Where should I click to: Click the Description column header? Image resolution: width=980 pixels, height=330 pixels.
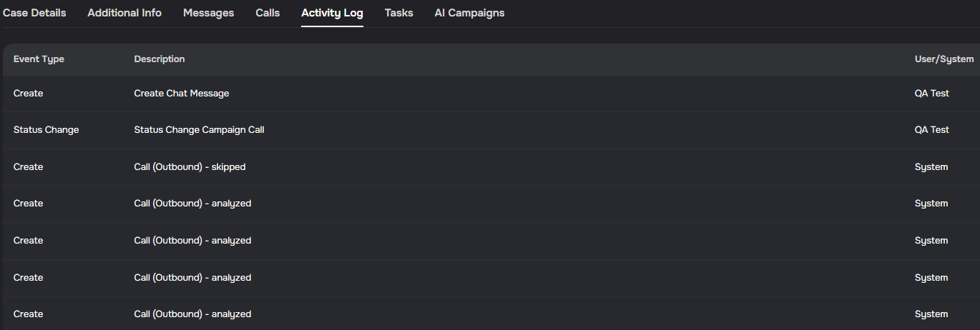tap(160, 59)
